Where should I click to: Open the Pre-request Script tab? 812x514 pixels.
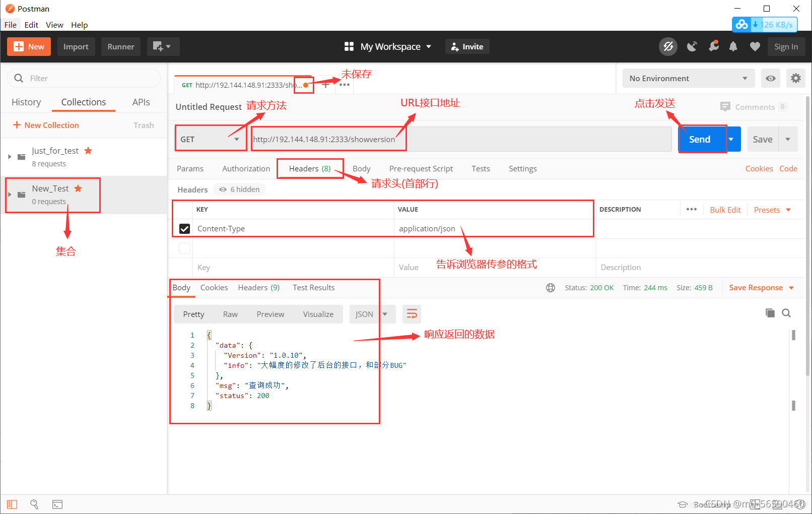click(421, 169)
